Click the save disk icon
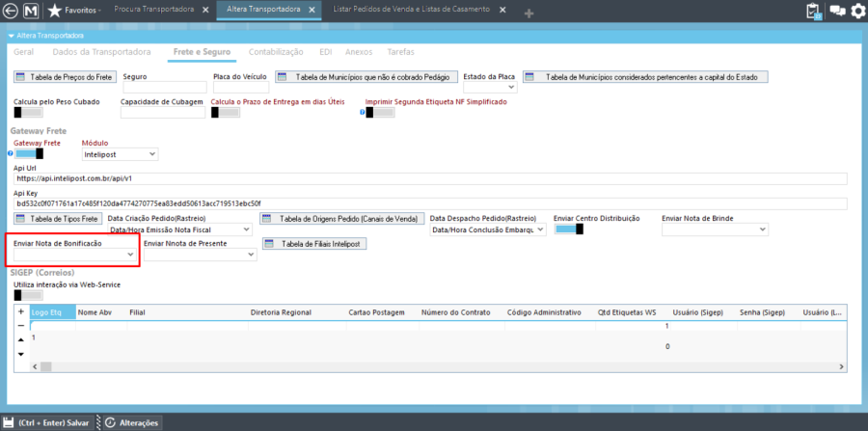The width and height of the screenshot is (868, 431). pyautogui.click(x=9, y=422)
